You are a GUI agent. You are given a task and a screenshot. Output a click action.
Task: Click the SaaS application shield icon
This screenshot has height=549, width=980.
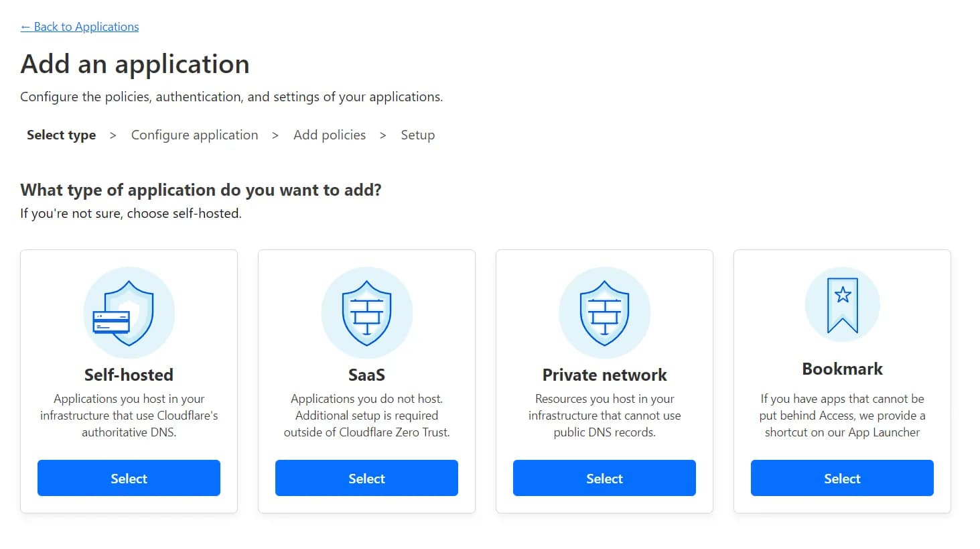tap(366, 312)
